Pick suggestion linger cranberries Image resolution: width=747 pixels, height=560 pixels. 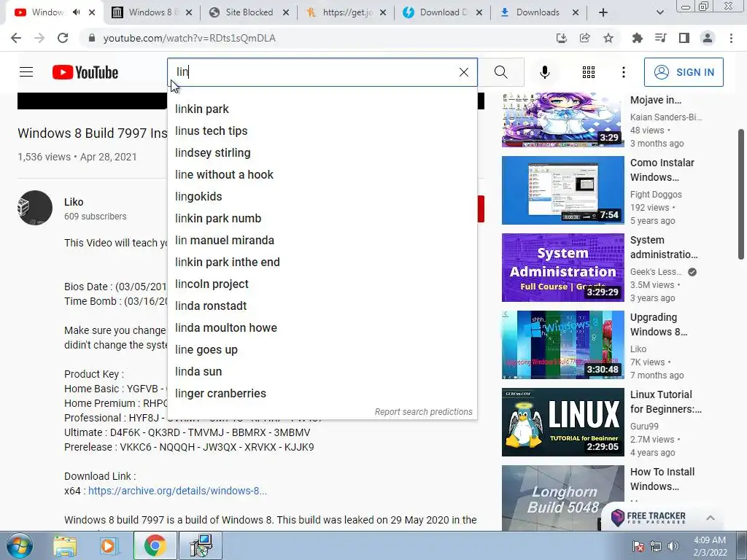click(322, 394)
